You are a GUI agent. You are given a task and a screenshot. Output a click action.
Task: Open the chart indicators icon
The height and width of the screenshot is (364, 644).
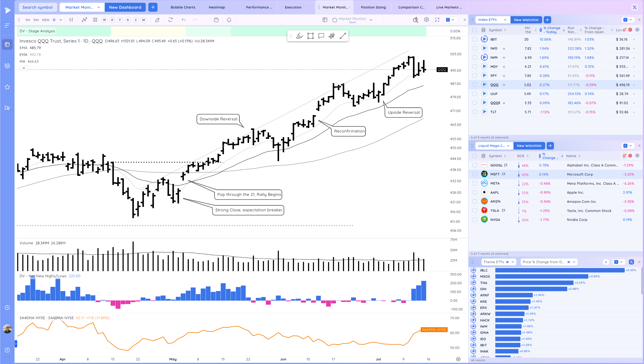(84, 20)
